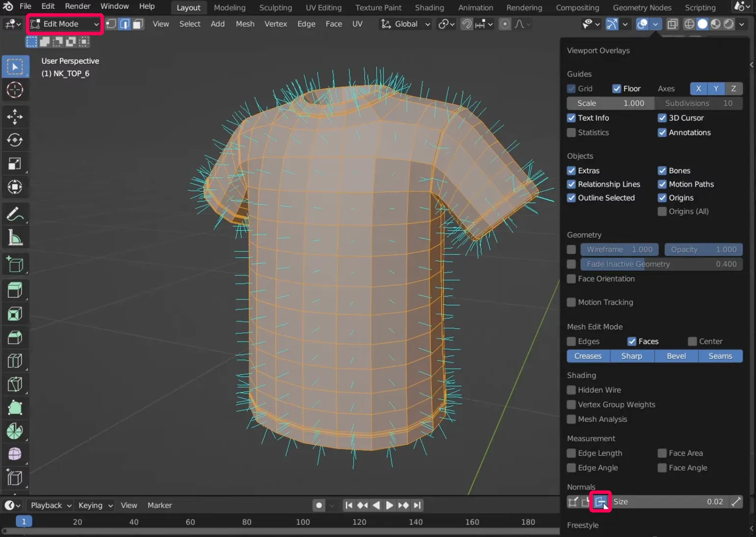Toggle X-ray view icon
Viewport: 756px width, 537px height.
tap(673, 24)
